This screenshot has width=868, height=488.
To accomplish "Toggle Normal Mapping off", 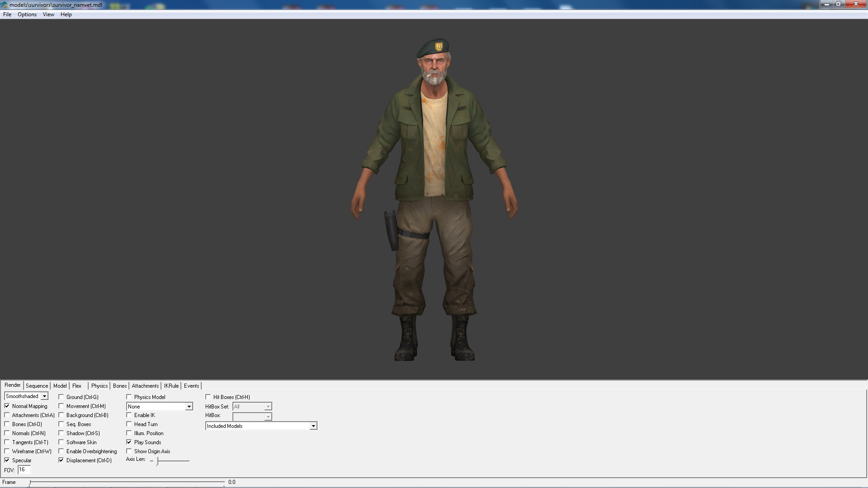I will [x=7, y=406].
